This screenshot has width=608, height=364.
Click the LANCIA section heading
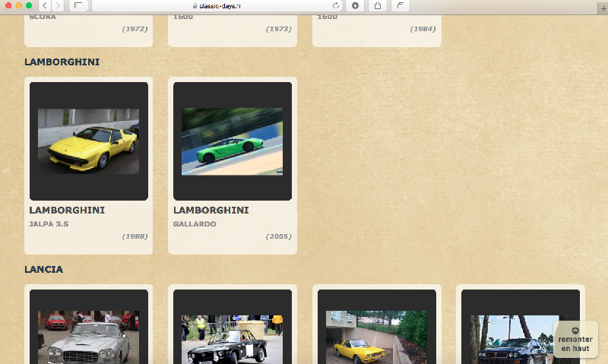[x=44, y=270]
